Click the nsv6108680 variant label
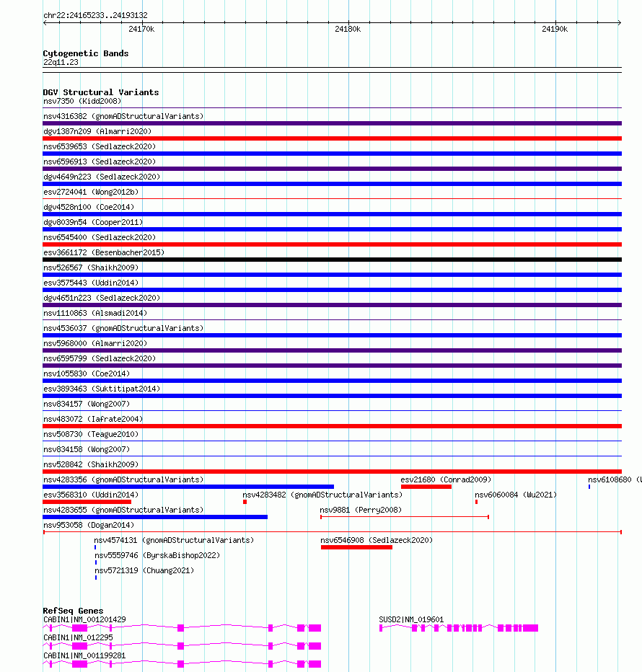 pos(615,479)
